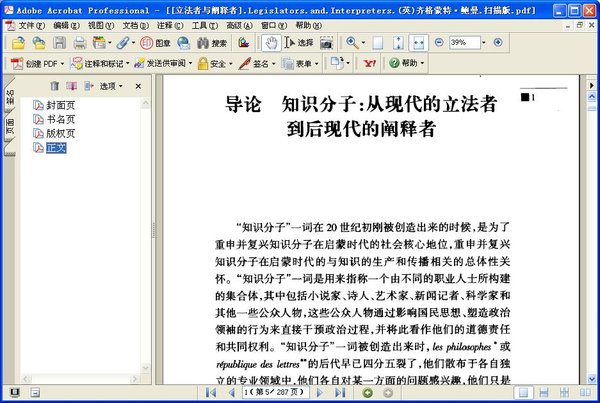Set view to Actual Size page icon
This screenshot has height=403, width=600.
378,43
